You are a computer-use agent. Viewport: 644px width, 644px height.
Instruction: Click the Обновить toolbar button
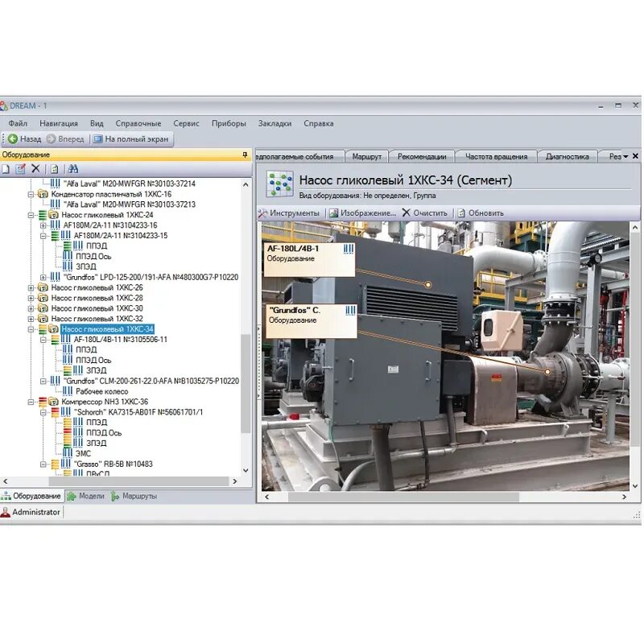click(x=480, y=213)
